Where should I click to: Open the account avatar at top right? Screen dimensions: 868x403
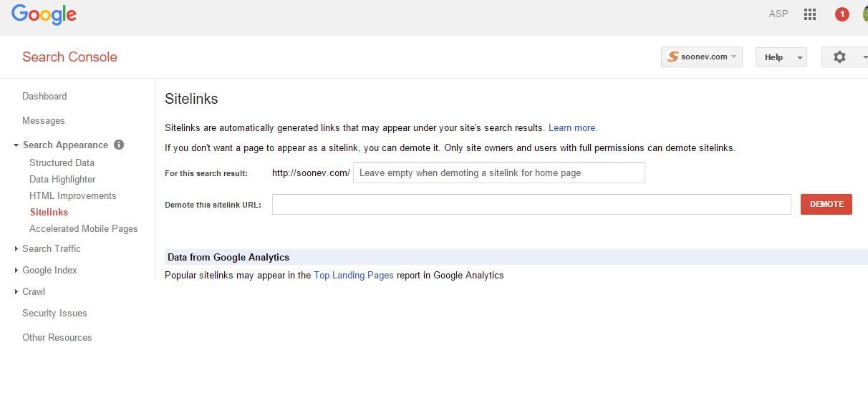pos(865,14)
